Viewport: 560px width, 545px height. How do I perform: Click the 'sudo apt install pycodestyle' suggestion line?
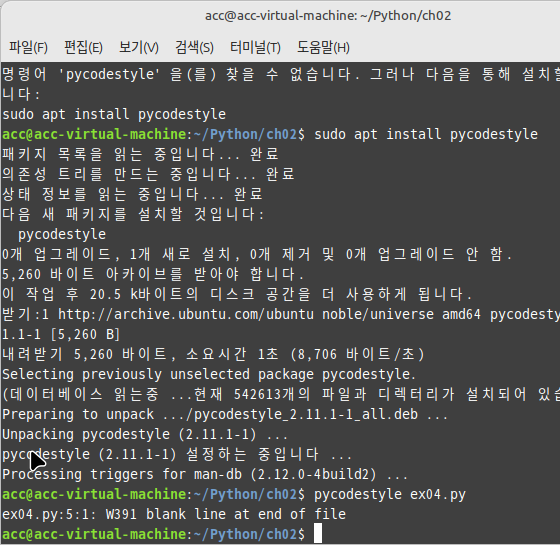point(114,114)
